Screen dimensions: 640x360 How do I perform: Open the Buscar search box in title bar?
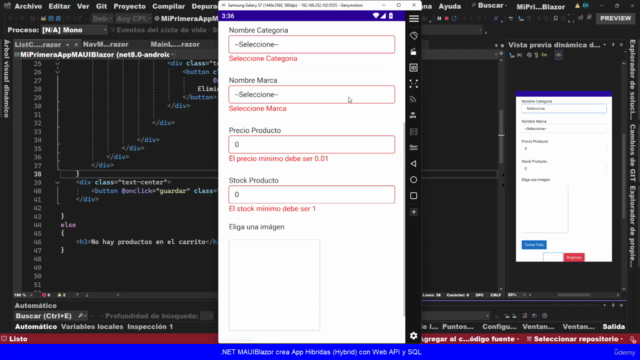click(489, 6)
